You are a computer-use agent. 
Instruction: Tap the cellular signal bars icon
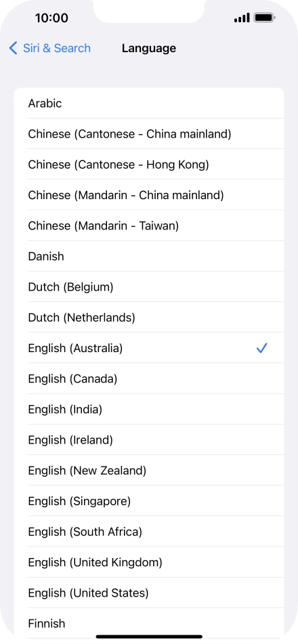click(242, 18)
